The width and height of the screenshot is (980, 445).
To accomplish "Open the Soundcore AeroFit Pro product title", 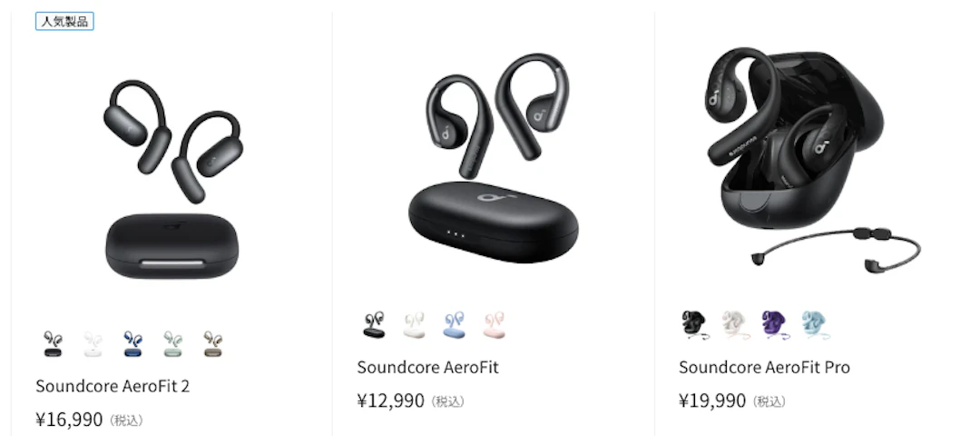I will tap(764, 368).
